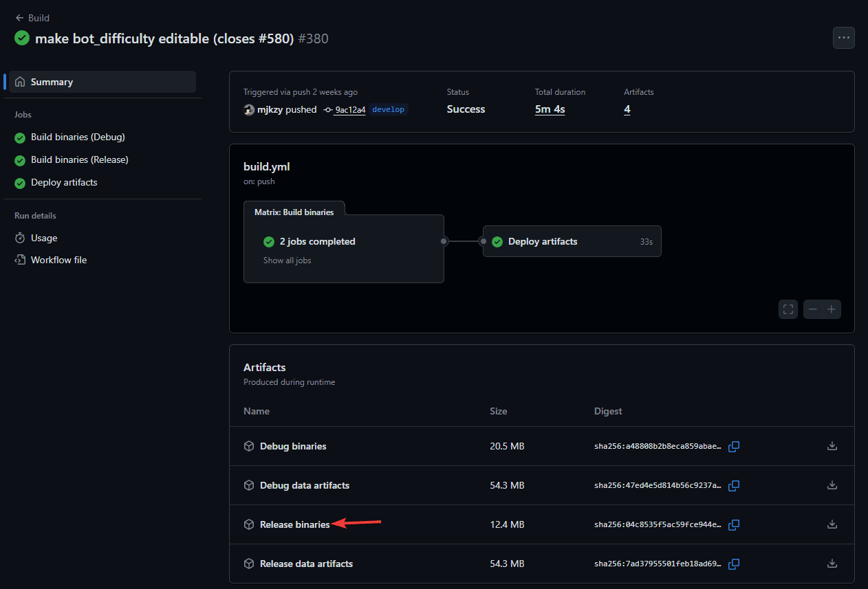This screenshot has width=868, height=589.
Task: Open Usage from the sidebar
Action: tap(43, 238)
